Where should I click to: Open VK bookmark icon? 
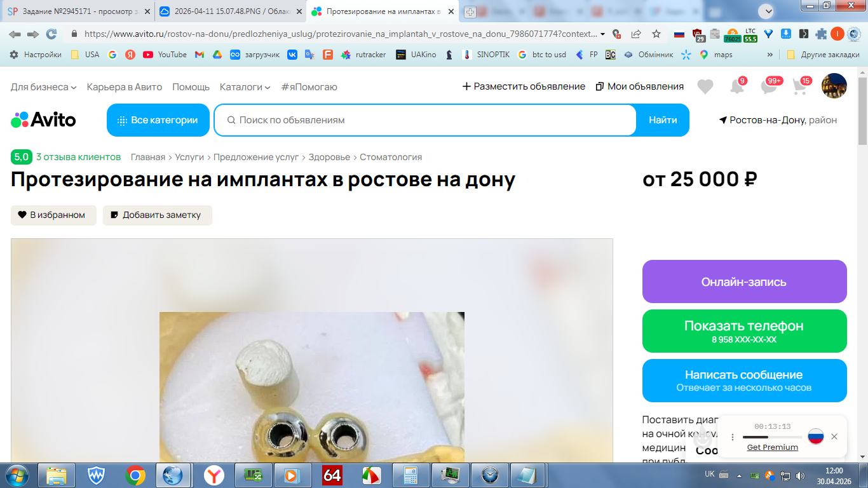292,55
